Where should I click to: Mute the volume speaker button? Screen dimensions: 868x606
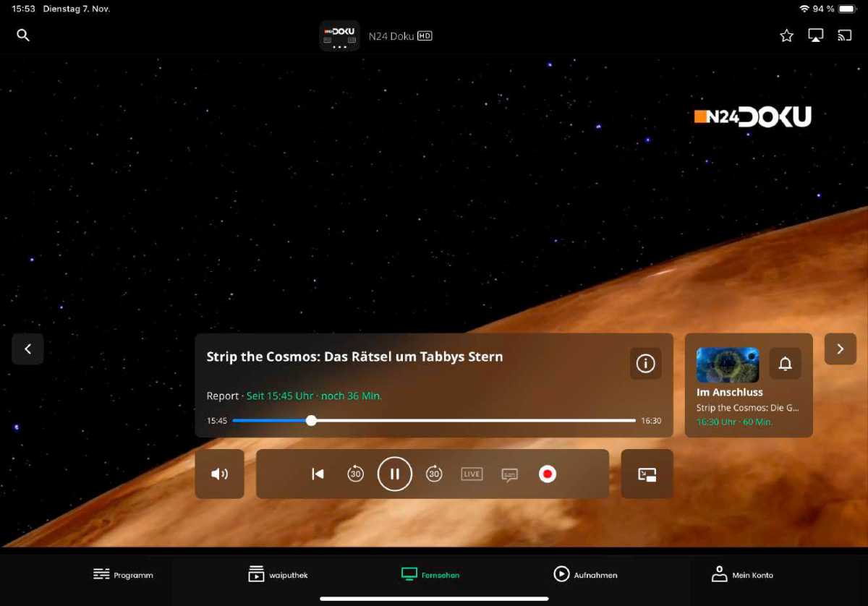click(219, 474)
